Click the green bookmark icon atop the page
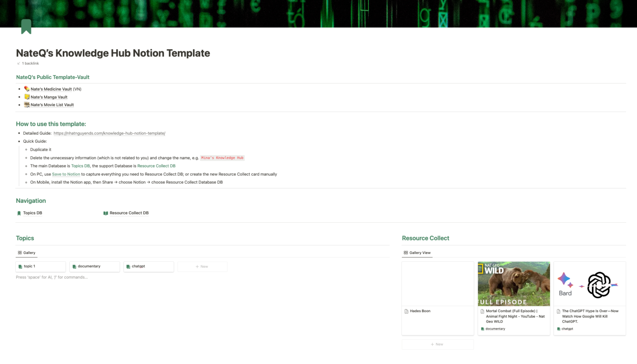This screenshot has width=637, height=364. [27, 26]
